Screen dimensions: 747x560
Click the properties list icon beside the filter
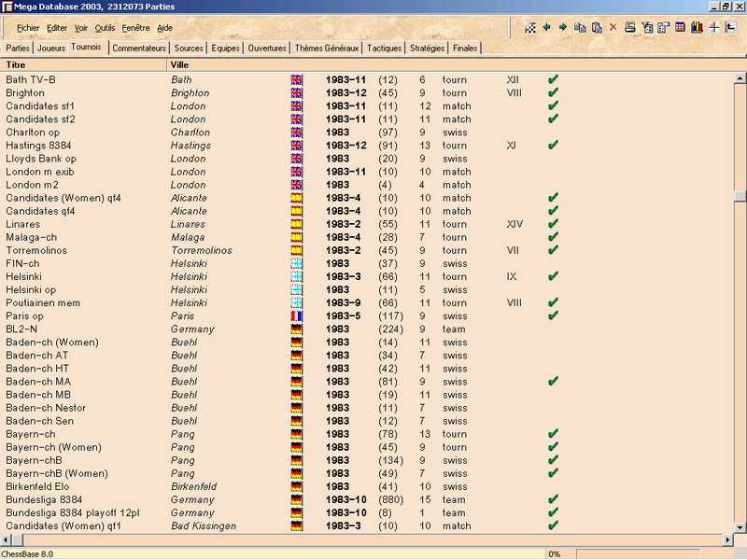coord(663,28)
